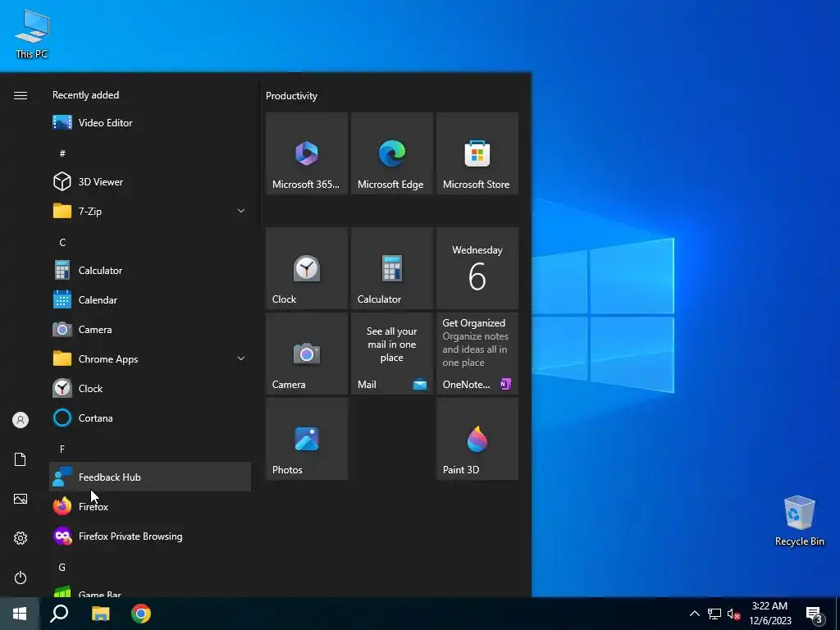Open Game Bar at list bottom
840x630 pixels.
[x=150, y=591]
